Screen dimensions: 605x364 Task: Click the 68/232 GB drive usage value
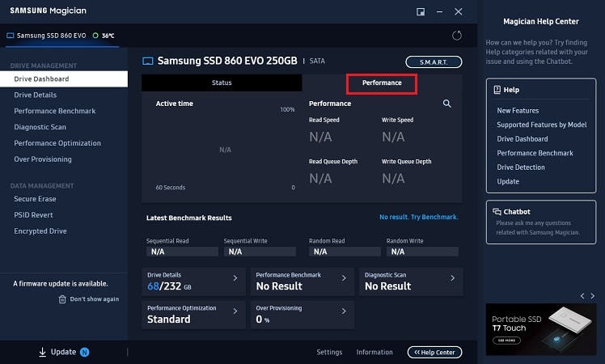tap(169, 286)
